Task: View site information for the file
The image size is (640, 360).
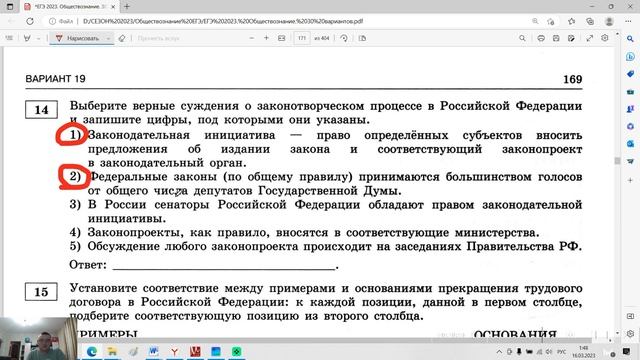Action: click(61, 21)
